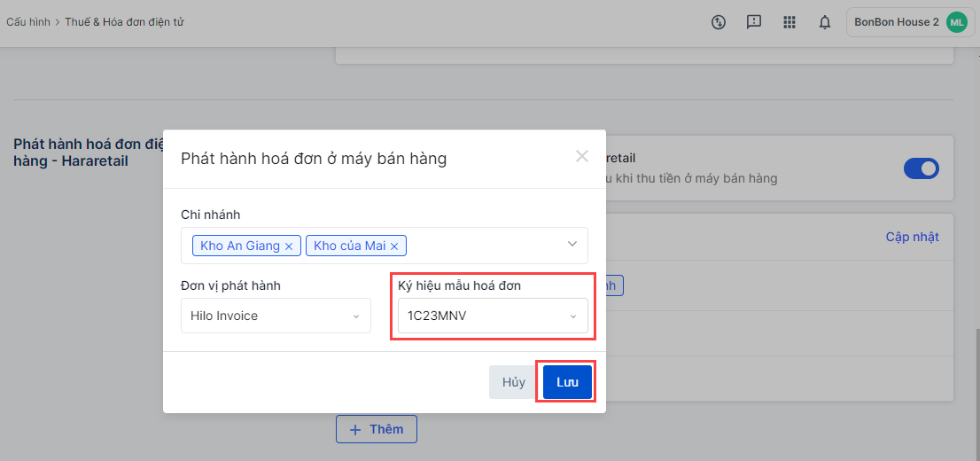
Task: Close the Phát hành hoá đơn dialog
Action: click(x=582, y=157)
